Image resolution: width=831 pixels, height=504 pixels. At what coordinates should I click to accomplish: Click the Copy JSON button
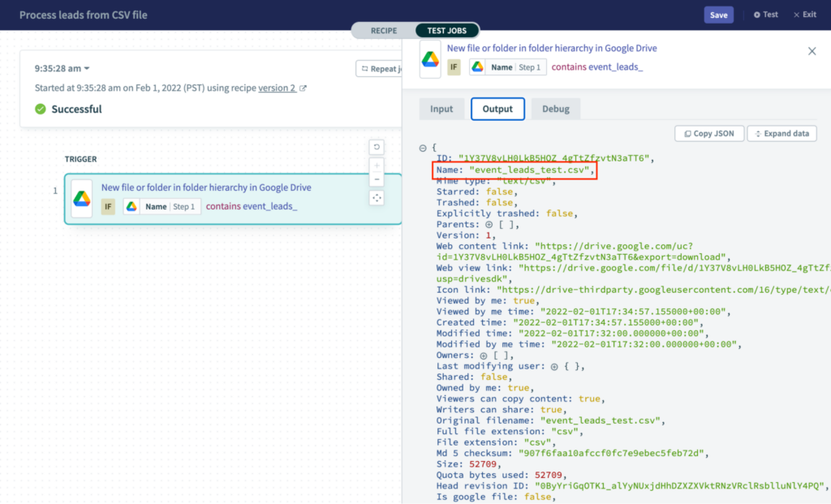[709, 133]
